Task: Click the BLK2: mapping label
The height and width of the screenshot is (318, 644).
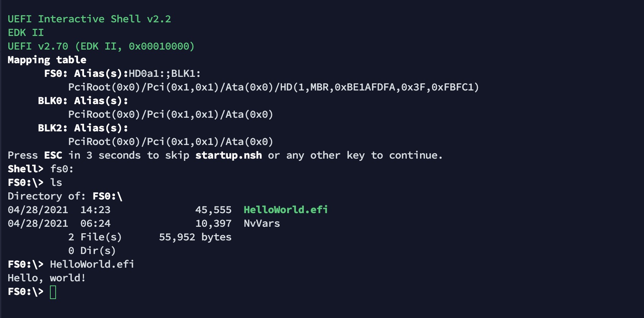Action: click(x=53, y=128)
